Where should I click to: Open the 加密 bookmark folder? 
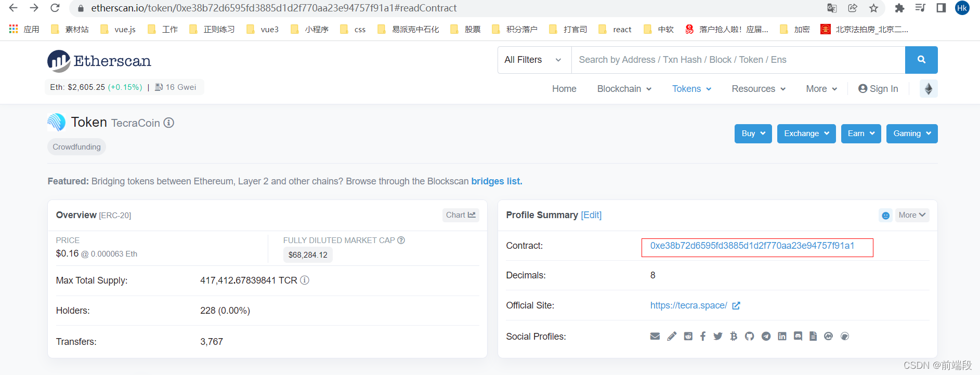pyautogui.click(x=795, y=29)
